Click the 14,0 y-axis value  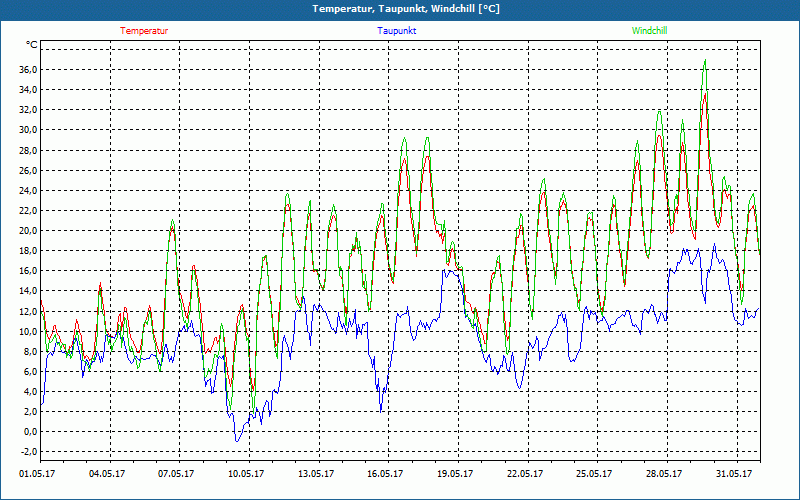(x=29, y=291)
